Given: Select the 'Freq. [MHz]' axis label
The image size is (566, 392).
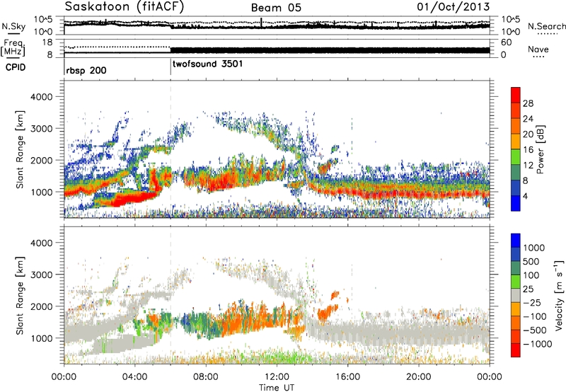Looking at the screenshot, I should coord(13,48).
